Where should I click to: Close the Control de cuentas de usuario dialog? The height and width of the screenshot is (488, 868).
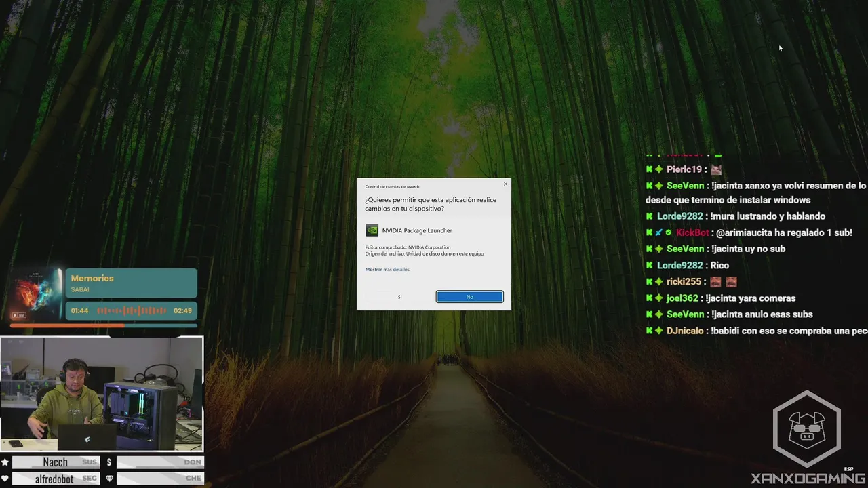click(x=505, y=184)
